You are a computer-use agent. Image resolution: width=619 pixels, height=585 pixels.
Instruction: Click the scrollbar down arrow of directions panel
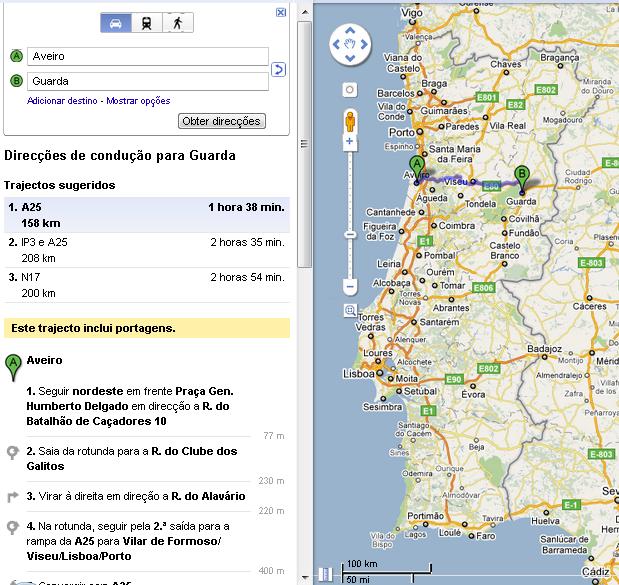tap(305, 578)
